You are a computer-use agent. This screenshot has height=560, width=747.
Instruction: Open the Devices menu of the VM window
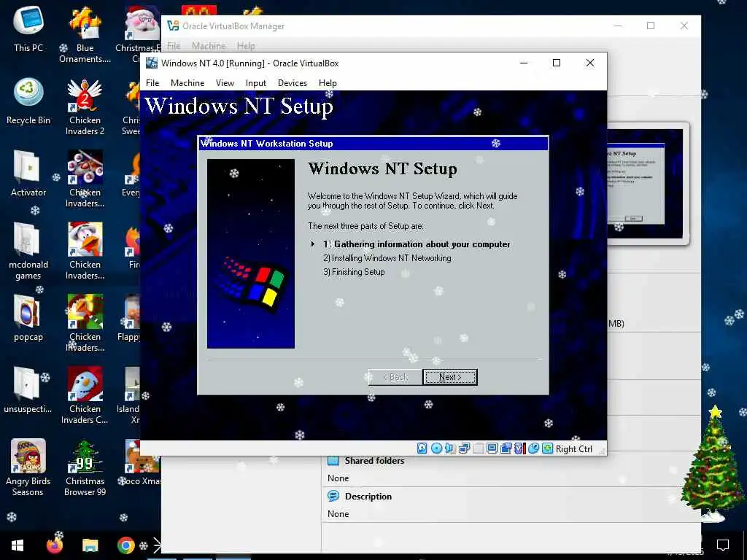[292, 83]
